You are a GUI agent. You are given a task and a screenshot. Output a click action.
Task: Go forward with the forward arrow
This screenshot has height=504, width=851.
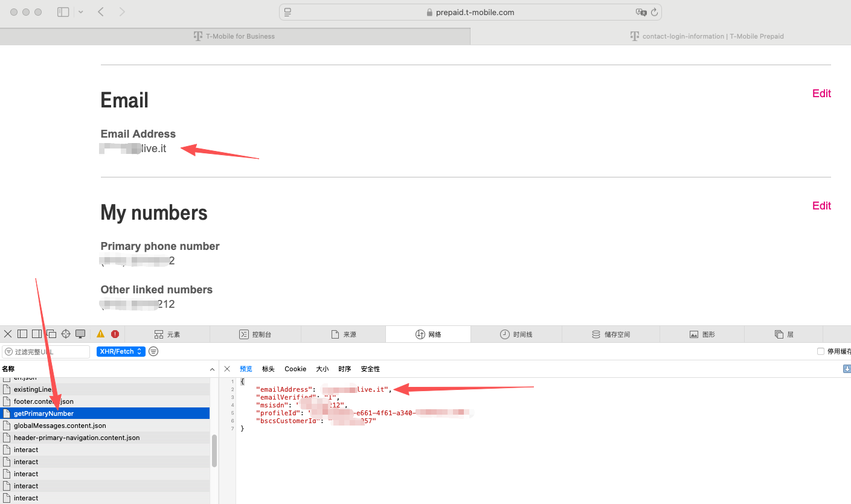click(122, 12)
